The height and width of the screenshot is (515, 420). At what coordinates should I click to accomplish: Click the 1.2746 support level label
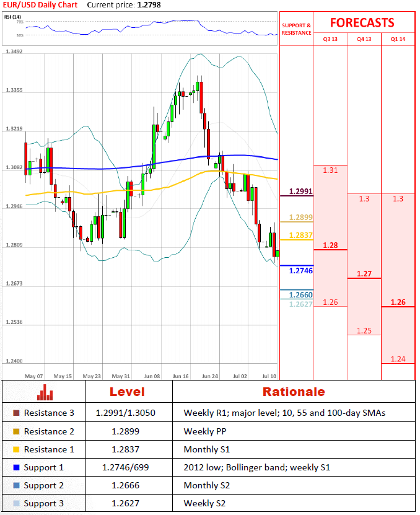pyautogui.click(x=301, y=271)
